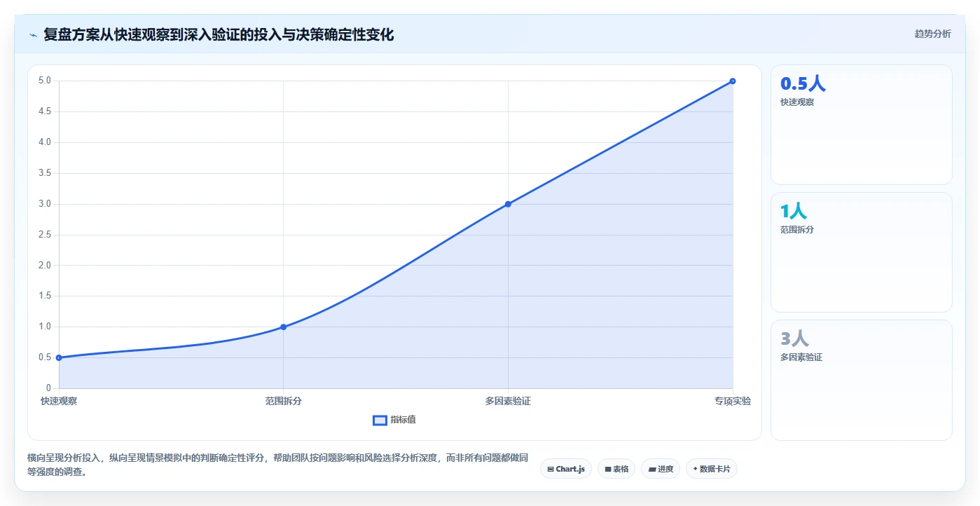Click the 多因素验证 x-axis label
This screenshot has height=506, width=980.
pos(508,402)
